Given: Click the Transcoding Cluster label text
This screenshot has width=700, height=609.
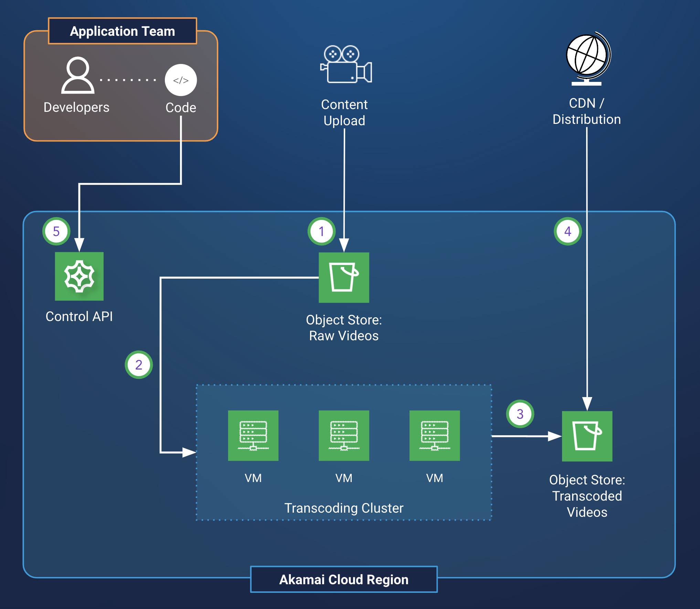Looking at the screenshot, I should pos(344,507).
